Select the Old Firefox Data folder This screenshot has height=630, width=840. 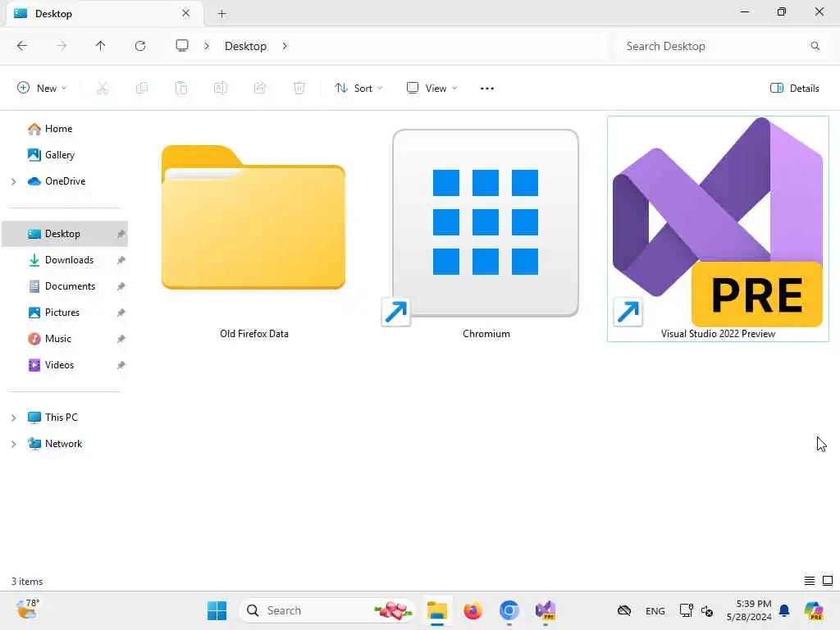click(254, 231)
